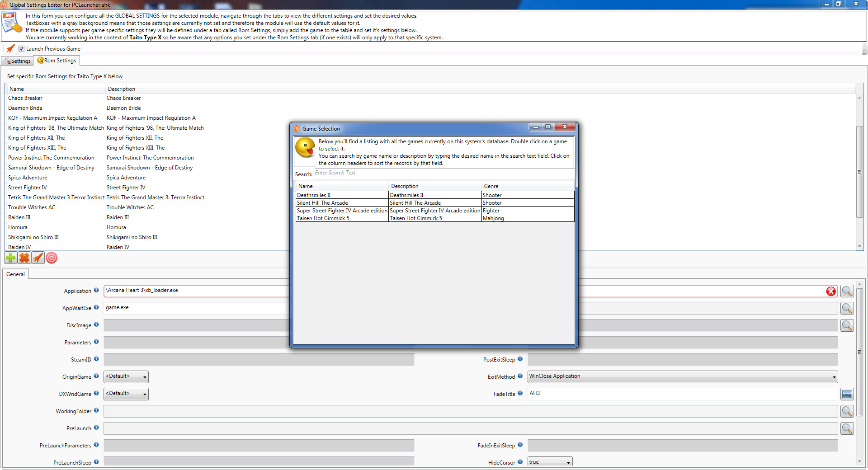The height and width of the screenshot is (470, 868).
Task: Click the Game Selection search text field
Action: pyautogui.click(x=443, y=173)
